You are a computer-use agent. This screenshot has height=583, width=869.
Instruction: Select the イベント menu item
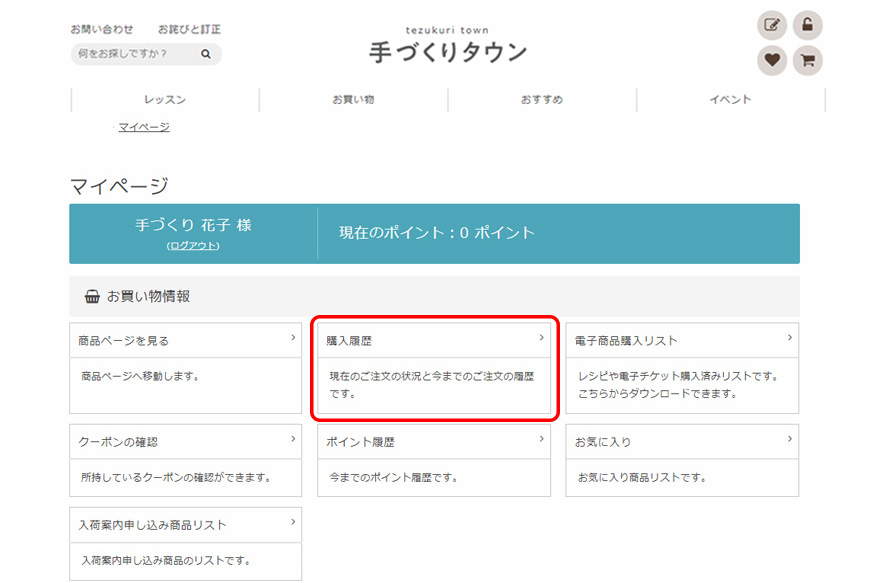[730, 100]
